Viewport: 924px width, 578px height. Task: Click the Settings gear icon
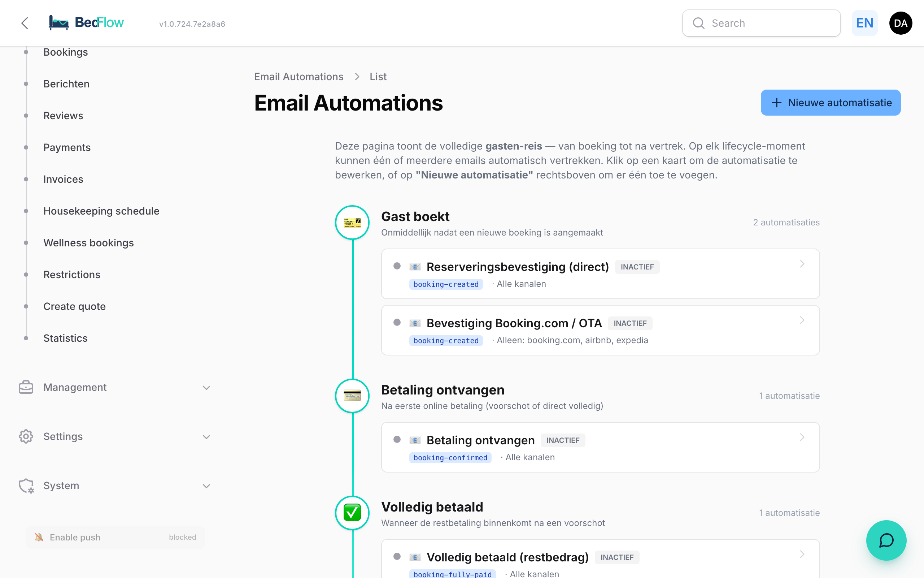point(26,436)
